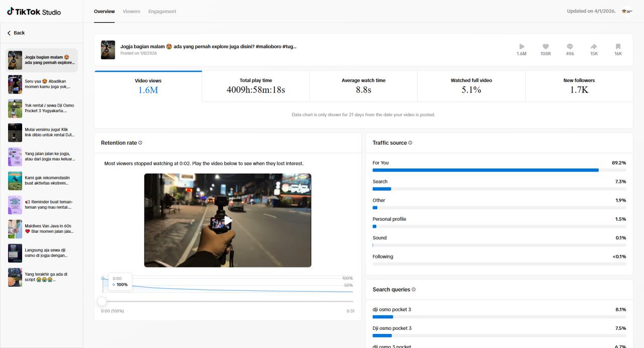
Task: Select the 'Jogja bagian malam' video in sidebar
Action: tap(42, 60)
